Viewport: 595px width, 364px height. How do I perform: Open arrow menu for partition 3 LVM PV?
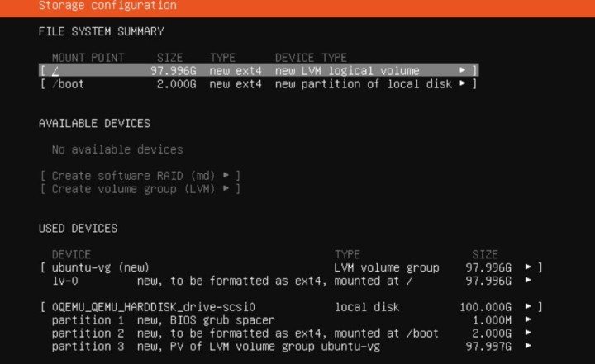(x=528, y=346)
